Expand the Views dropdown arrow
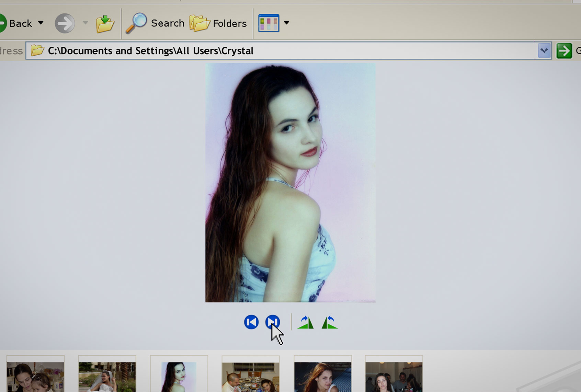This screenshot has height=392, width=581. 286,23
